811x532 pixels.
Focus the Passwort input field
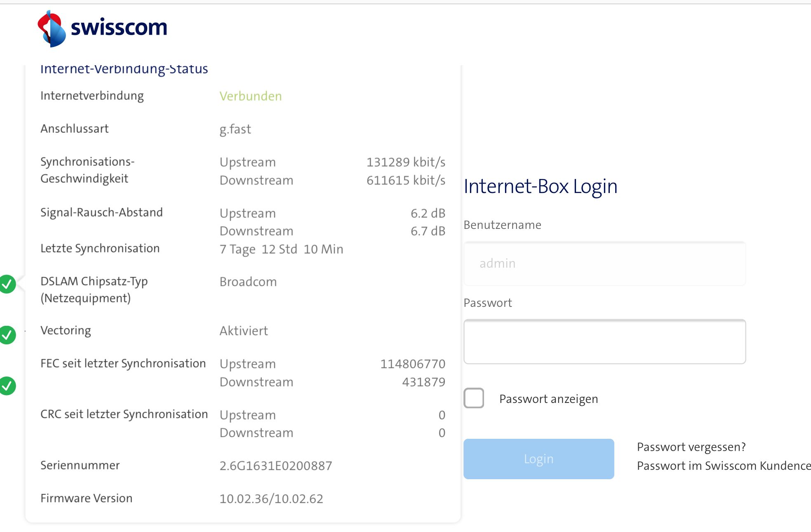[x=604, y=341]
